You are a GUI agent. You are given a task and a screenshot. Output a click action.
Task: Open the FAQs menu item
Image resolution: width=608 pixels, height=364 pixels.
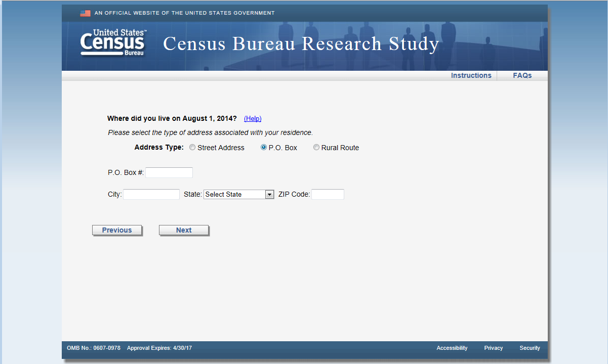click(x=522, y=75)
